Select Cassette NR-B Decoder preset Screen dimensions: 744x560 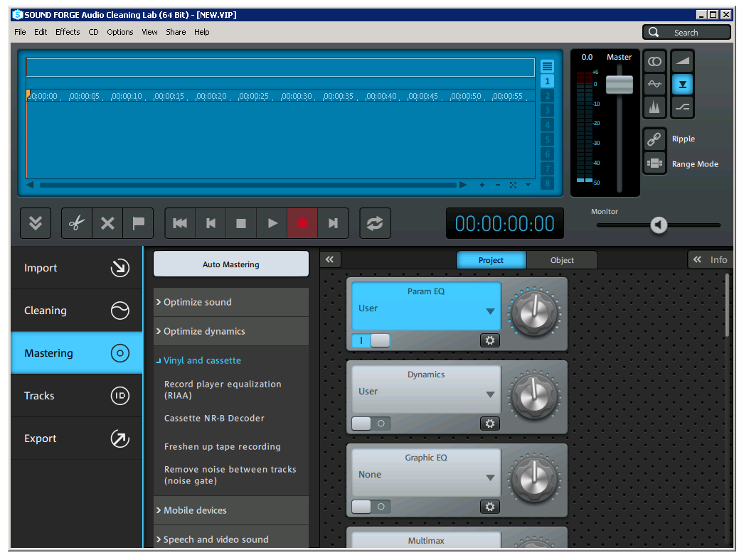pos(214,418)
